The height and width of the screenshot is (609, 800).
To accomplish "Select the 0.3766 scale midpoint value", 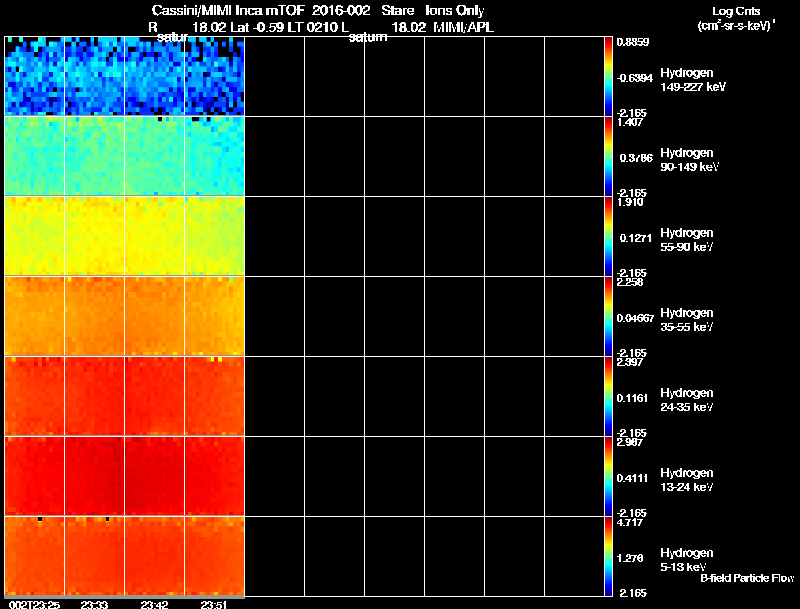I will 636,158.
